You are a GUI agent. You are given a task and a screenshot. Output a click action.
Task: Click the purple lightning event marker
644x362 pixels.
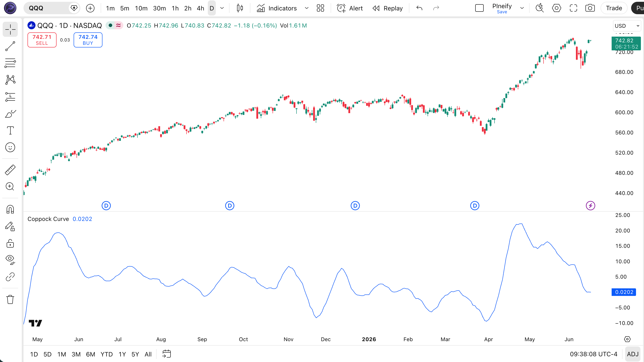click(x=590, y=206)
